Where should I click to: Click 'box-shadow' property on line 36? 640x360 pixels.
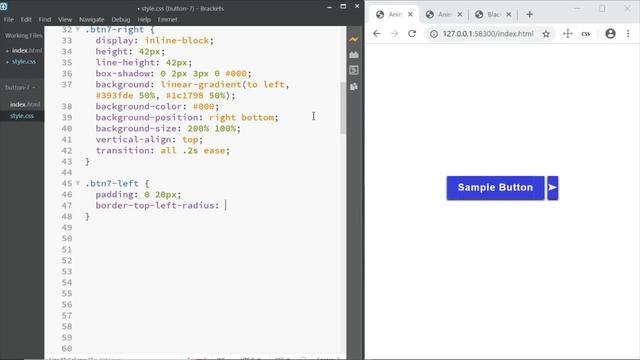point(122,73)
